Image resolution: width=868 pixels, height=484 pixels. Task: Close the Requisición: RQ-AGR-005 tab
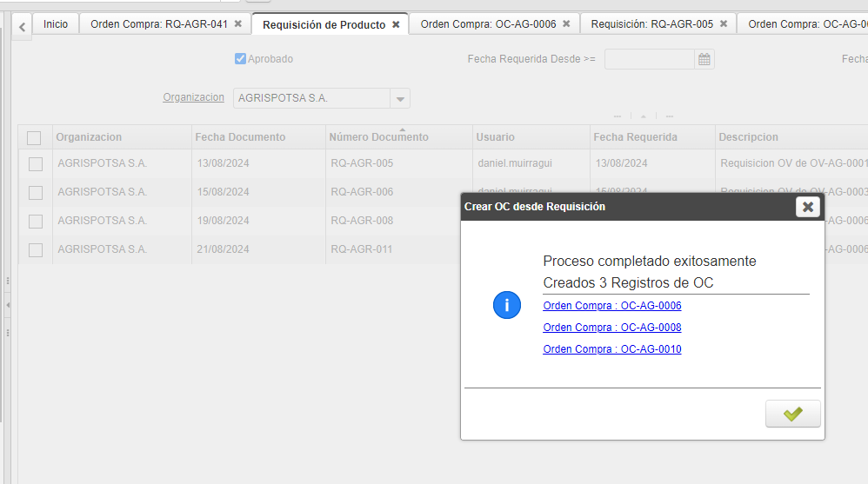(724, 24)
